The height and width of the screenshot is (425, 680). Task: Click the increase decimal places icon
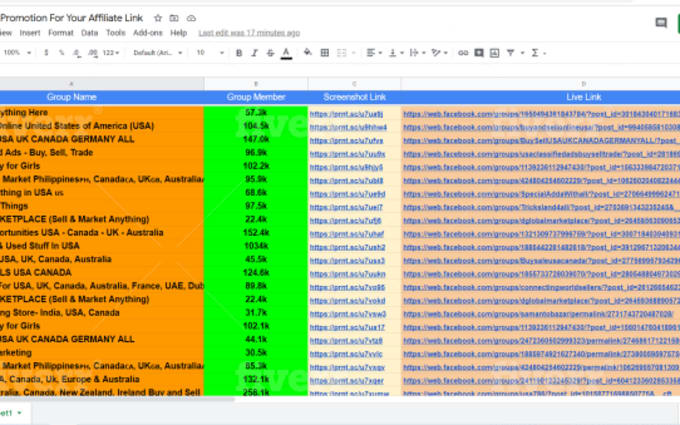click(x=92, y=53)
